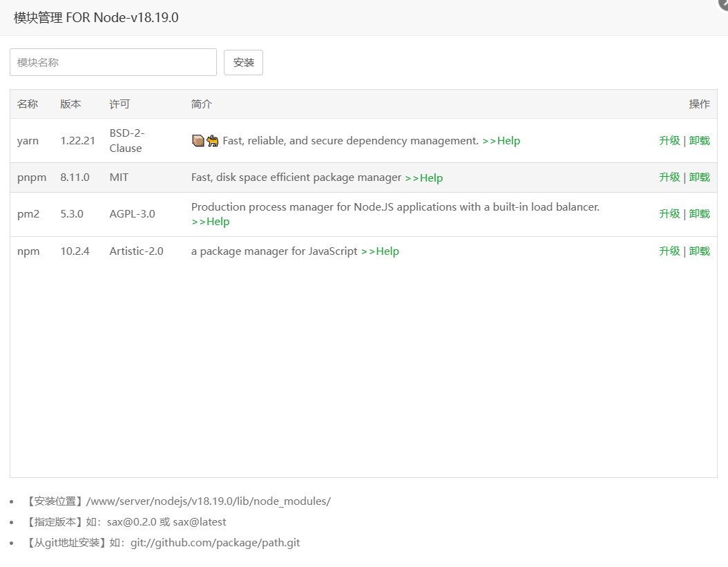
Task: Click the 名称 column header
Action: [x=28, y=104]
